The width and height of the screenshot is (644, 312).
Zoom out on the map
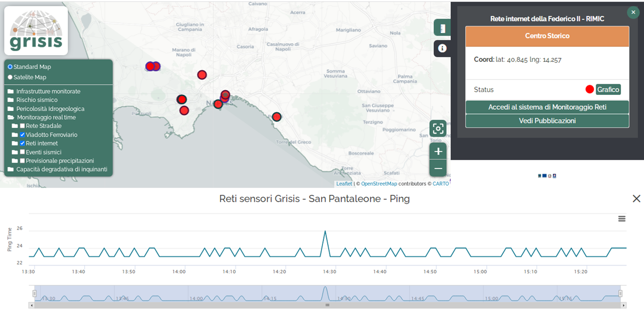[x=438, y=168]
